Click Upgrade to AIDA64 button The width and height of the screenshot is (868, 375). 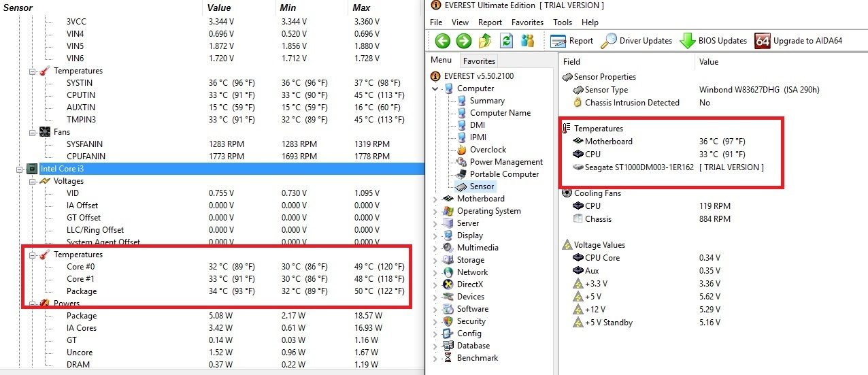[799, 41]
